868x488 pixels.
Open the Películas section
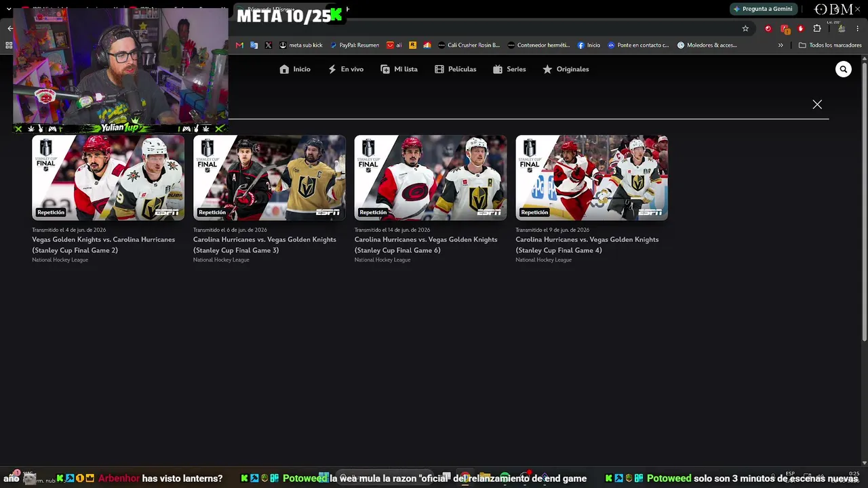[x=456, y=69]
